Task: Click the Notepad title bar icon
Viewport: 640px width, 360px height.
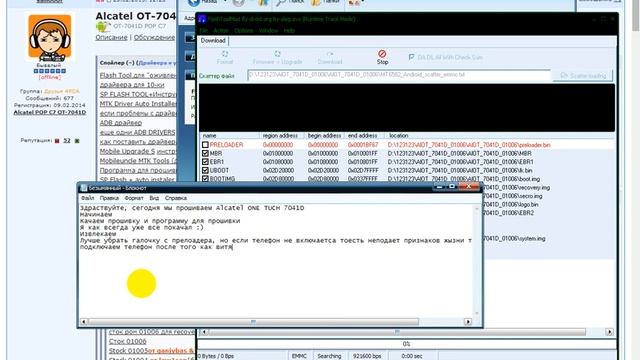Action: click(x=84, y=188)
